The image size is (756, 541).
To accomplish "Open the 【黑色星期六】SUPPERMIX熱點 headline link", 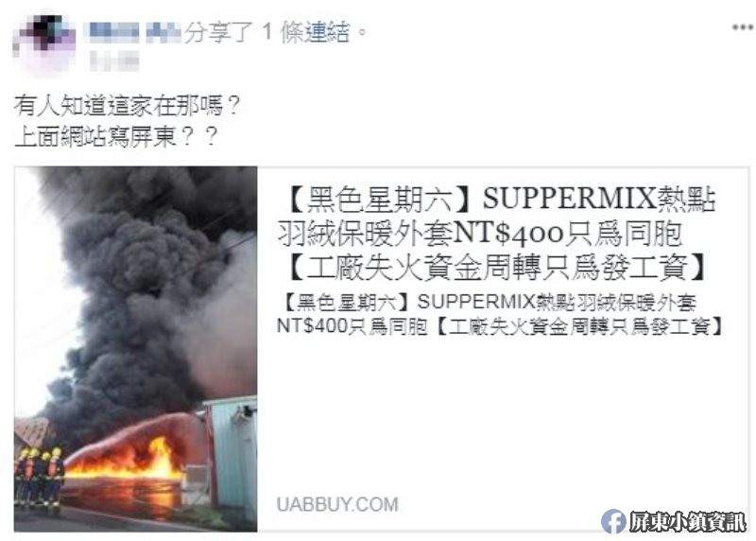I will click(x=502, y=200).
